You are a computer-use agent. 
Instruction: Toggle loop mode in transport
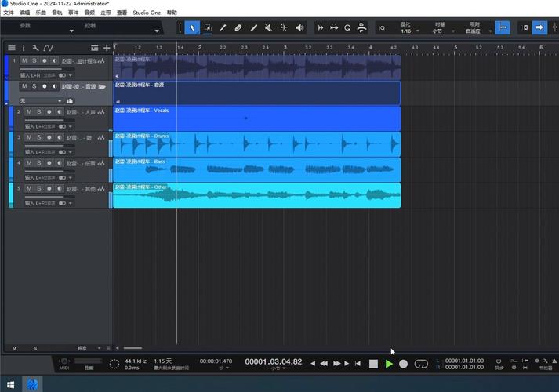(421, 364)
